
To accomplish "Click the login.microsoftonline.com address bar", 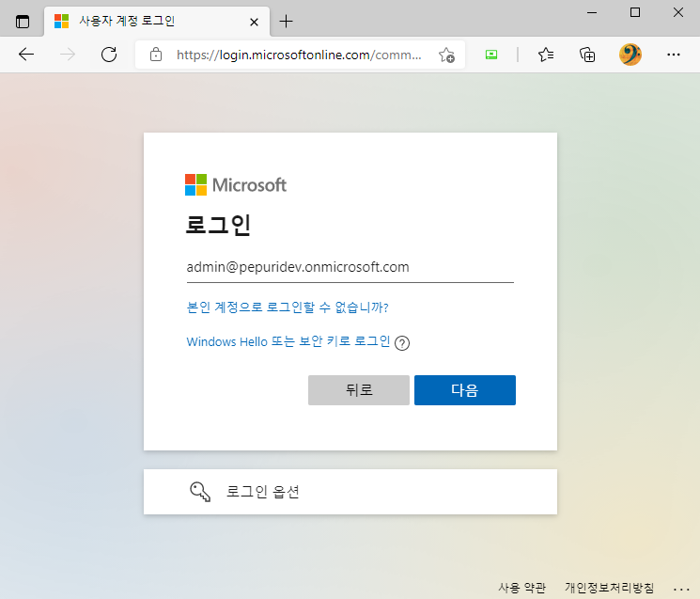I will 299,55.
